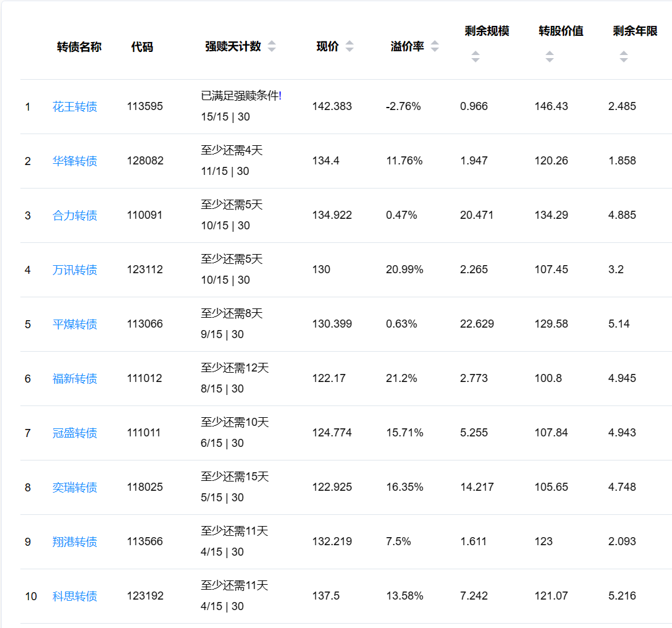The image size is (672, 628).
Task: Open the 奕瑞转债 bond page
Action: click(x=75, y=488)
